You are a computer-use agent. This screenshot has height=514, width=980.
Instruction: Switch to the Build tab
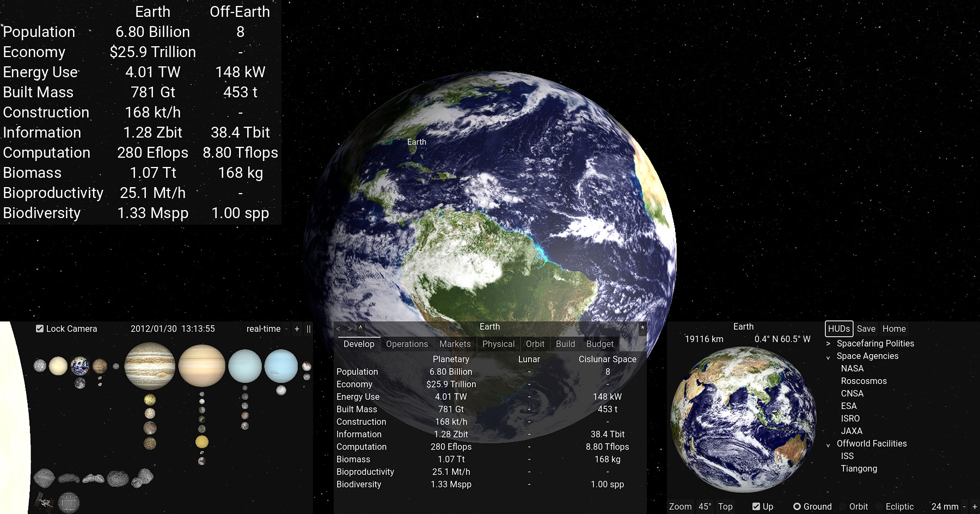pyautogui.click(x=565, y=344)
